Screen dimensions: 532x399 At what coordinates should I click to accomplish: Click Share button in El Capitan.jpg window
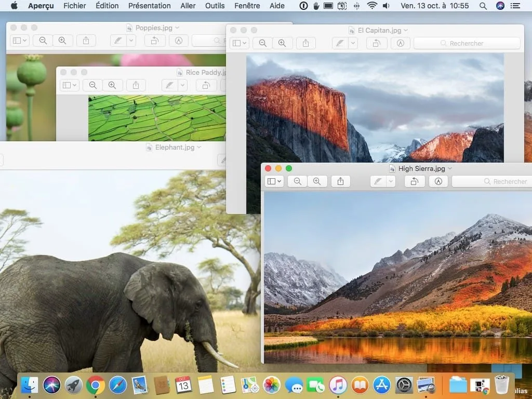[x=305, y=43]
